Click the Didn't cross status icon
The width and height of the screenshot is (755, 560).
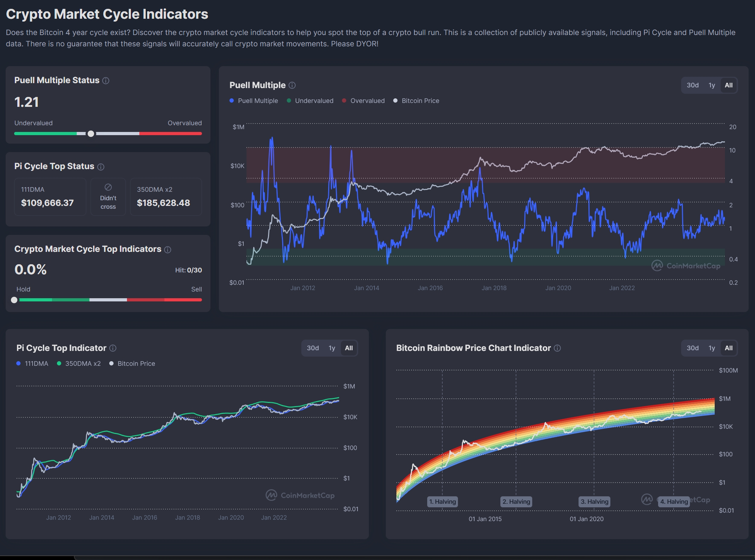click(x=108, y=187)
